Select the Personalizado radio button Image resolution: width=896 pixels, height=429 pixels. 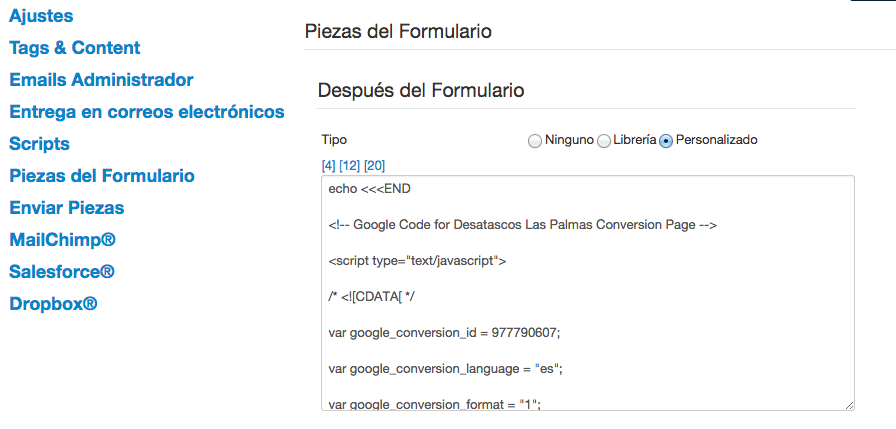(666, 141)
